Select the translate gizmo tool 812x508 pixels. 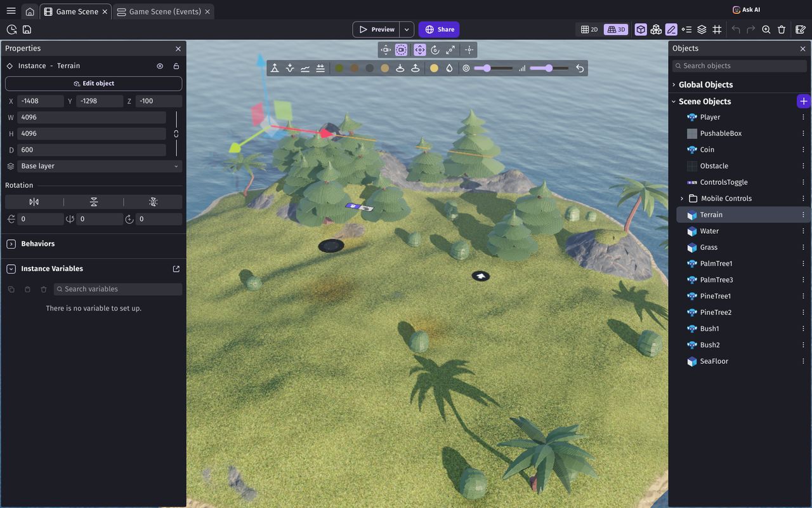(420, 50)
